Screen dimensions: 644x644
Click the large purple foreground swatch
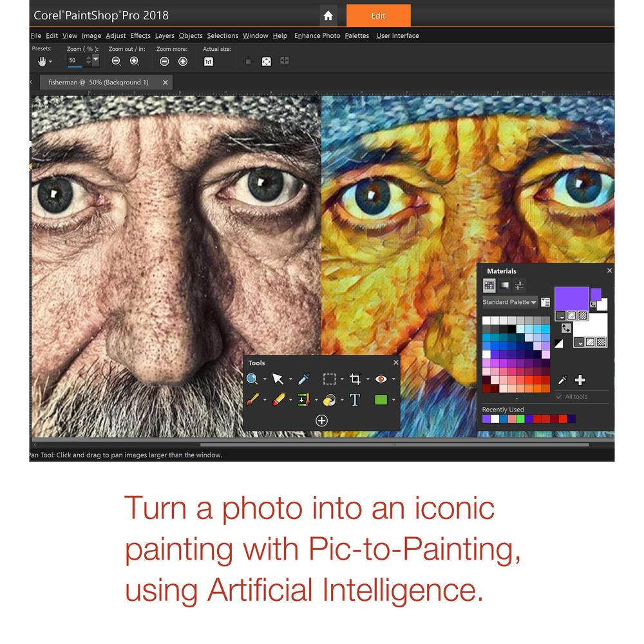(571, 299)
